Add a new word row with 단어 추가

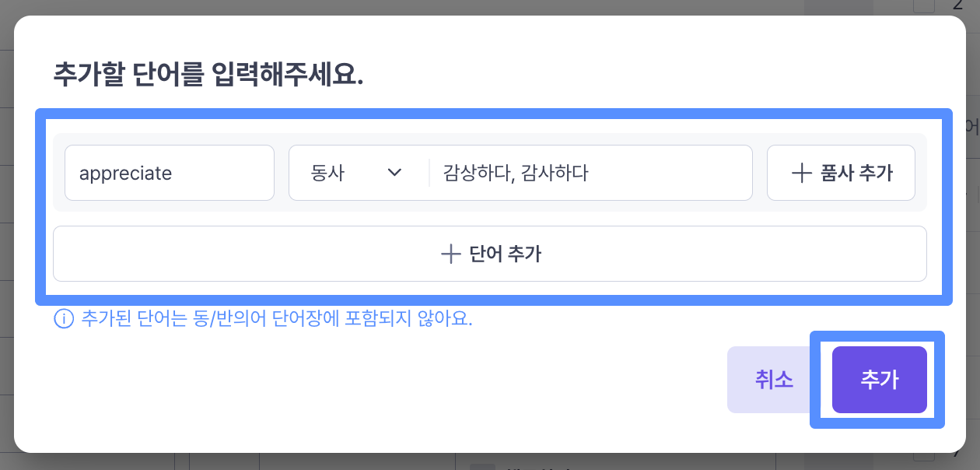(490, 254)
